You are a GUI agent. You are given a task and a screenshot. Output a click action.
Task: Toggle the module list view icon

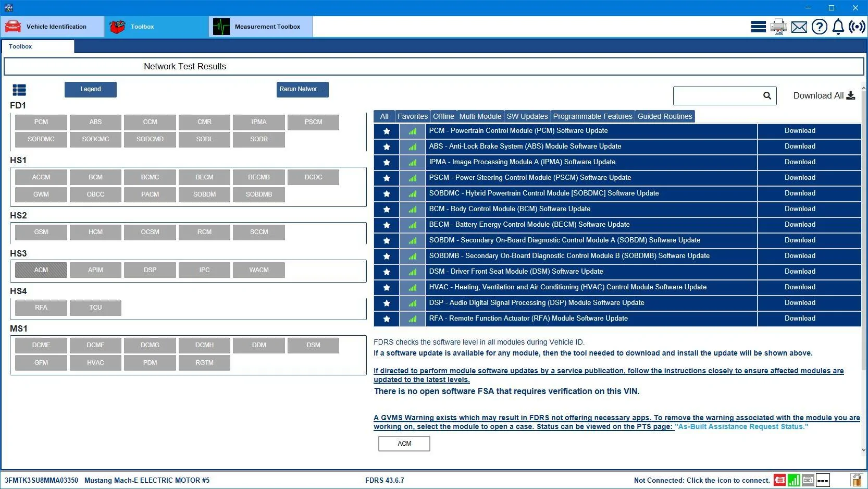coord(19,90)
